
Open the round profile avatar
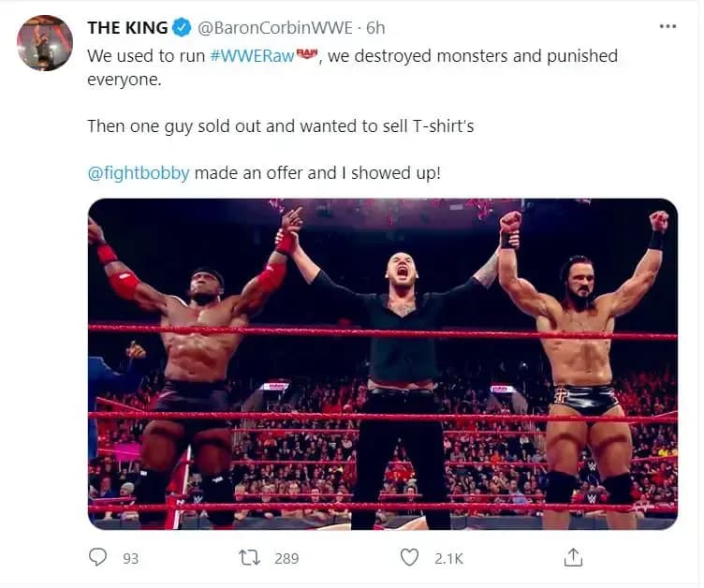[x=44, y=43]
